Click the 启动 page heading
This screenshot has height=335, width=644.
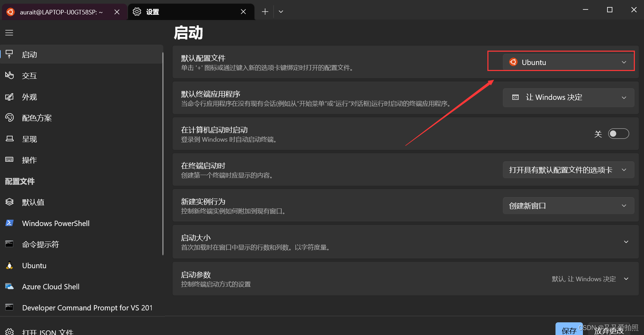(x=189, y=33)
